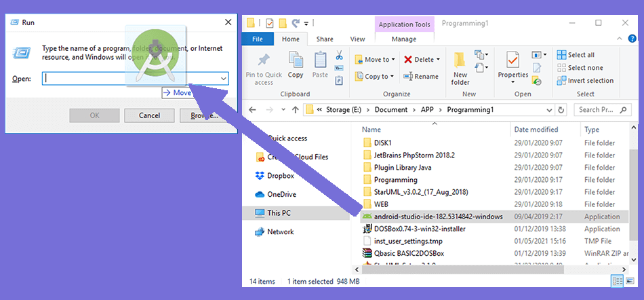Click the Cut scissors icon in Clipboard
Image resolution: width=644 pixels, height=300 pixels.
click(x=339, y=56)
